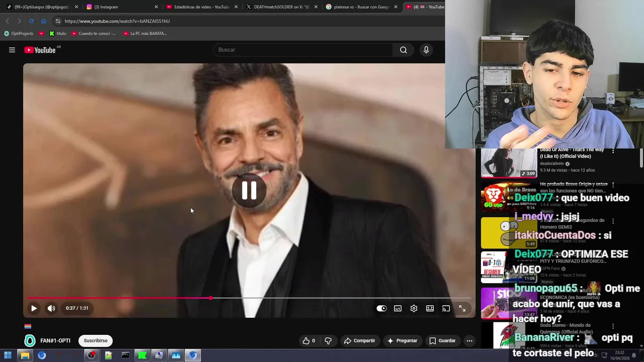Switch the player to theater mode
644x362 pixels.
click(430, 308)
